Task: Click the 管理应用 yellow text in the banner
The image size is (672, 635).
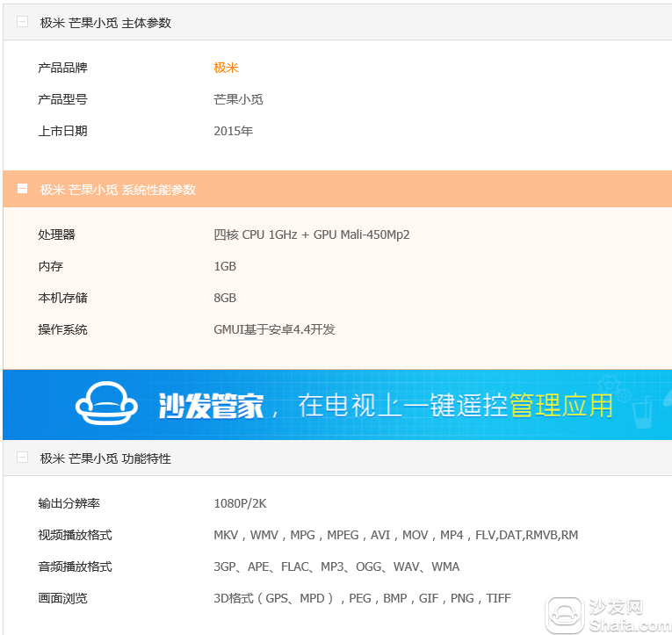Action: 561,405
